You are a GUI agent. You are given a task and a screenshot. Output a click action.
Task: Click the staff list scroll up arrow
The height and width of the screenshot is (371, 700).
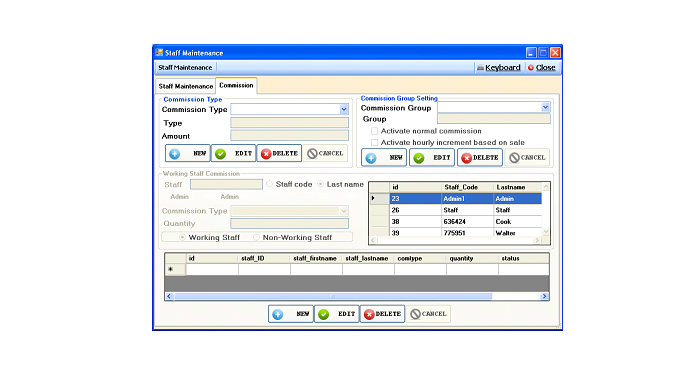click(x=546, y=187)
